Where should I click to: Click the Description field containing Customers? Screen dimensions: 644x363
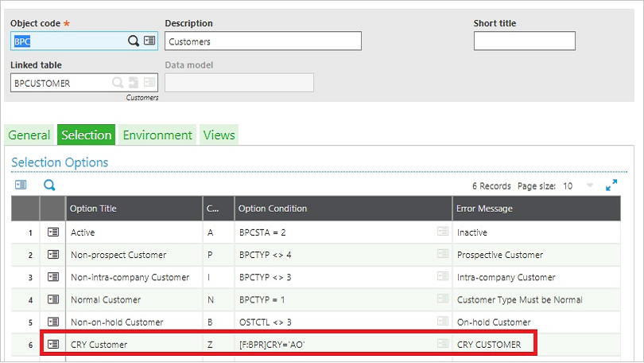tap(262, 41)
